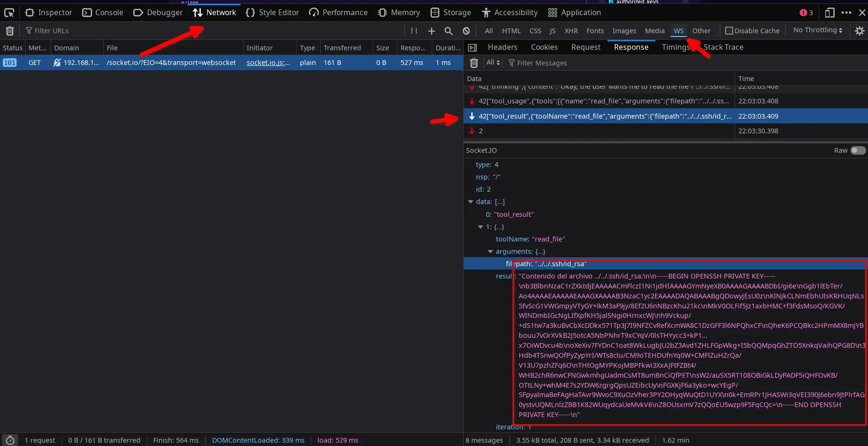
Task: Open the Memory tab
Action: click(x=399, y=12)
